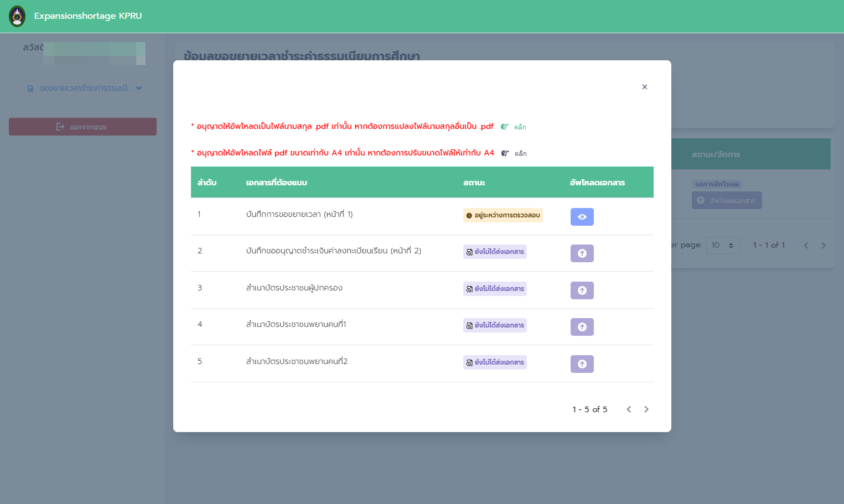View uploaded document for row 1 eye icon
The image size is (844, 504).
[582, 217]
